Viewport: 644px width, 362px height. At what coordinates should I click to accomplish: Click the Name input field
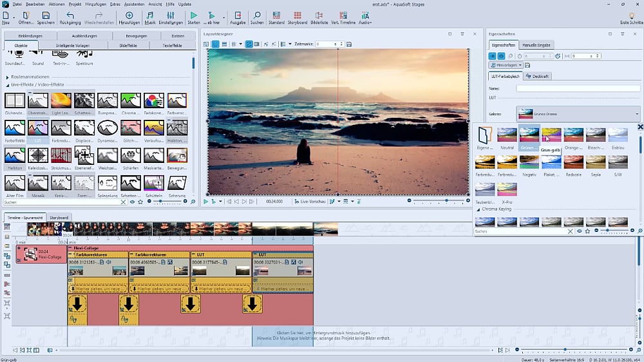[578, 88]
